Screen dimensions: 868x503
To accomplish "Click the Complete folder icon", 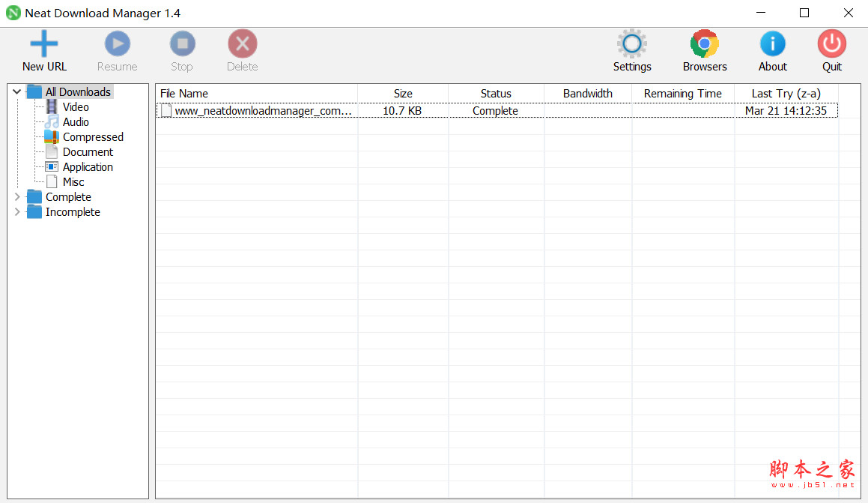I will click(x=34, y=196).
